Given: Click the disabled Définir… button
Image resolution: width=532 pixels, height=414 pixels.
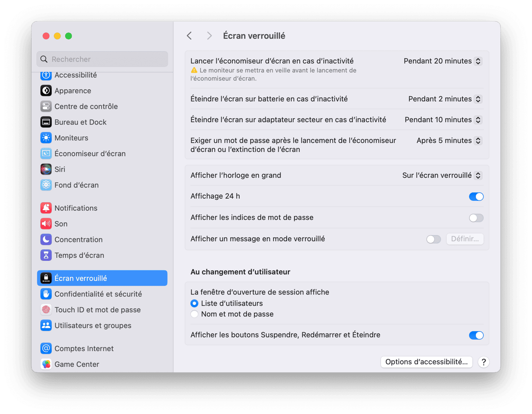Looking at the screenshot, I should click(465, 239).
